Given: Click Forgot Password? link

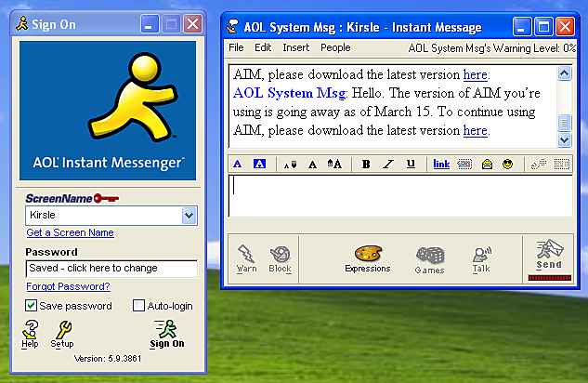Looking at the screenshot, I should tap(68, 286).
